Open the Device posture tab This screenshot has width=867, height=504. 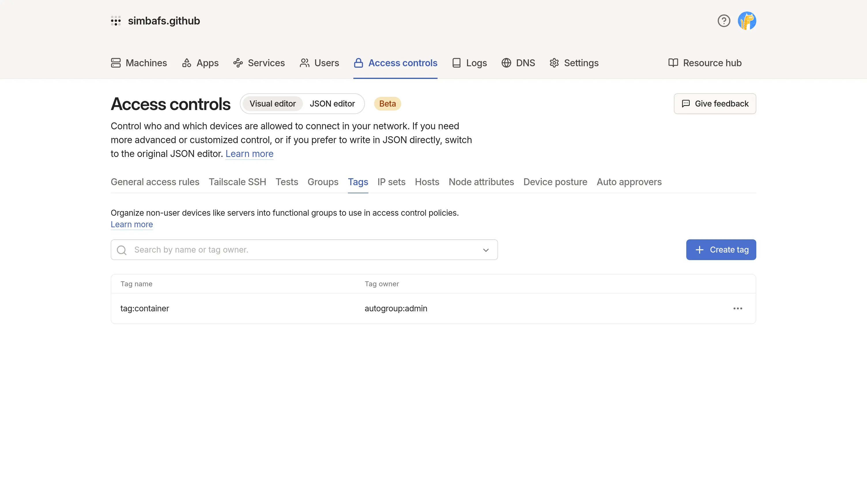tap(555, 182)
